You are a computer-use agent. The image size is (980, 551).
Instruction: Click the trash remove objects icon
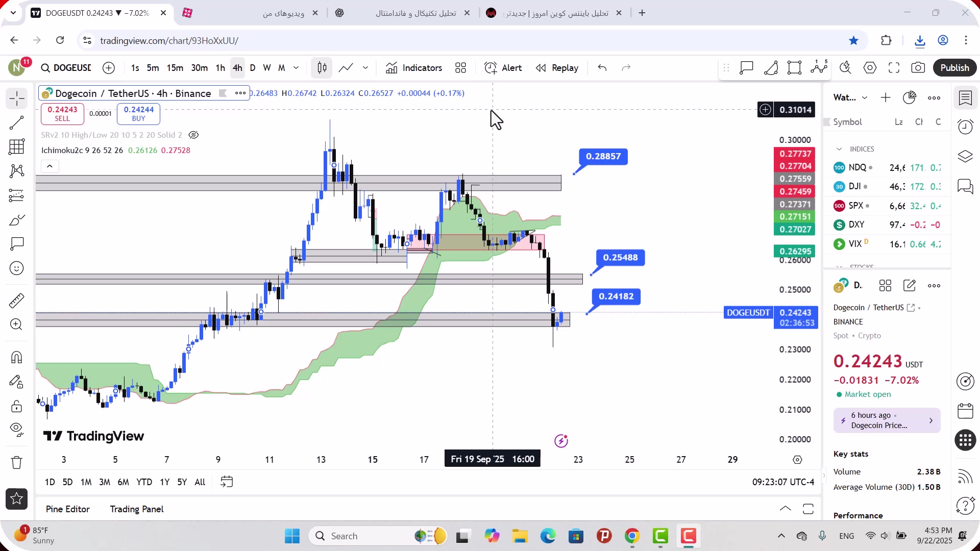[17, 462]
